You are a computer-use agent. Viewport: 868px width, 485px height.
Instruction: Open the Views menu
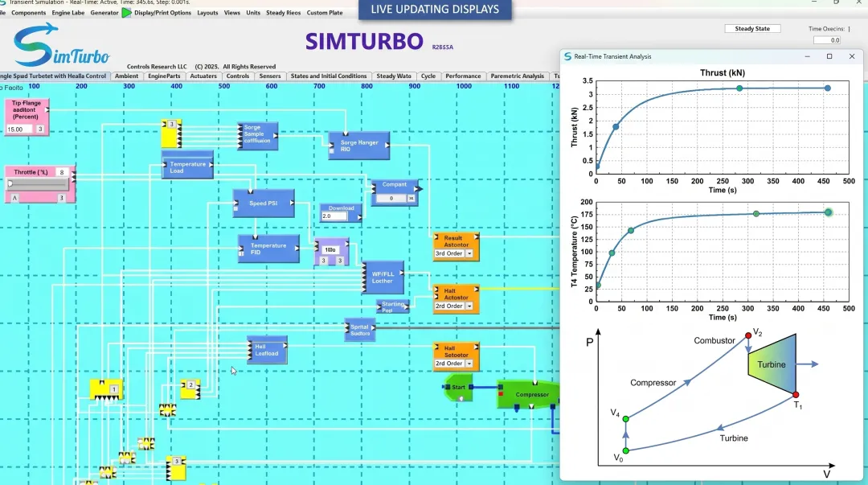(x=232, y=13)
